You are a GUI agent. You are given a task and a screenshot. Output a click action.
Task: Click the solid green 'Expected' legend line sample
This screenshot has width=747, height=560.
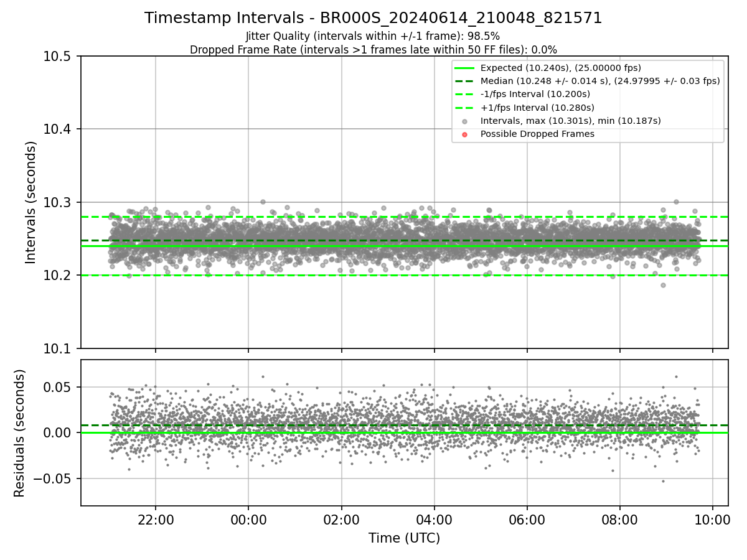pyautogui.click(x=465, y=68)
